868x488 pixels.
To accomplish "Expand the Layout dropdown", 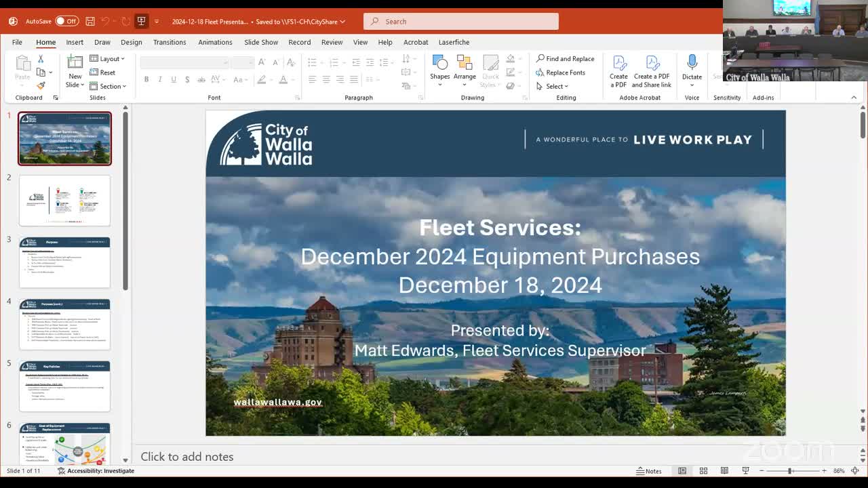I will [x=108, y=59].
